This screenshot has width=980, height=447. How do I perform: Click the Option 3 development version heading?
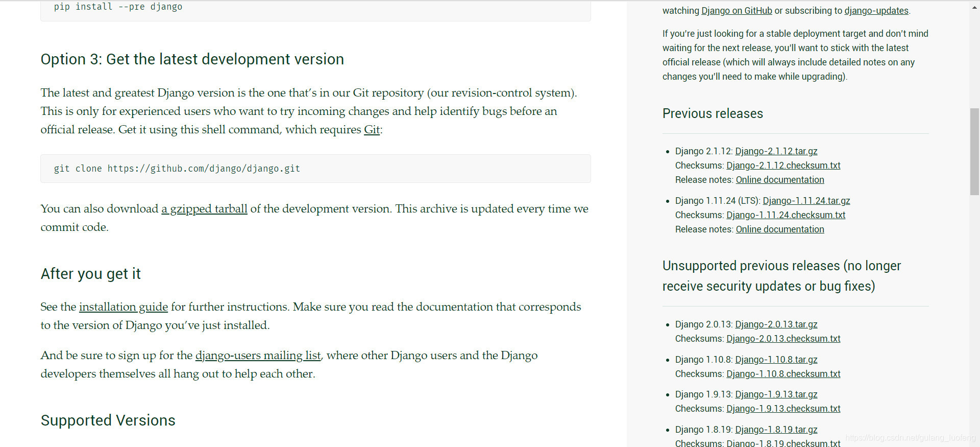point(192,59)
